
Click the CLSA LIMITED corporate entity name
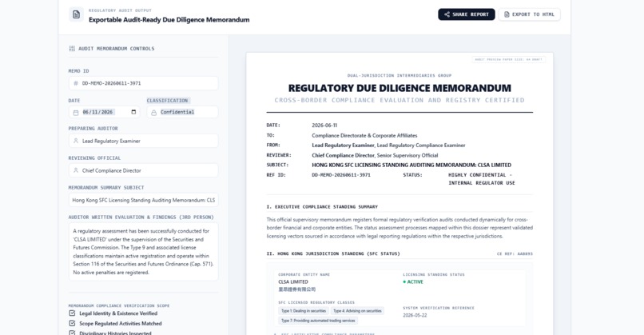293,282
